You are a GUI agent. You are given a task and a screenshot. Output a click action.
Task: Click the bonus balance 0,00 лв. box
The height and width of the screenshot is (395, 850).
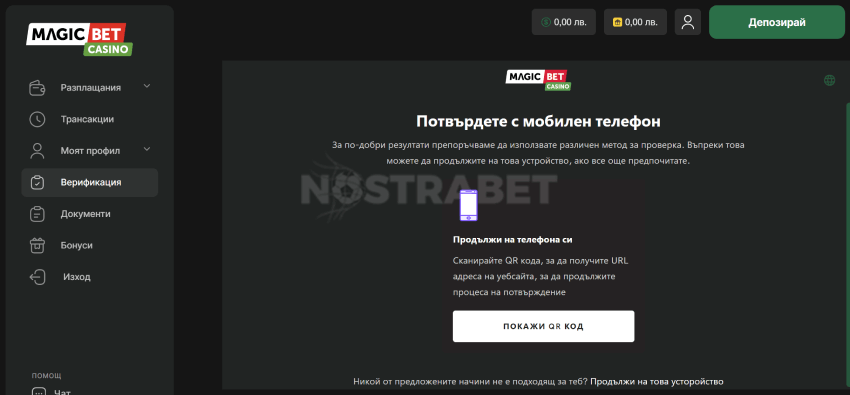click(635, 22)
